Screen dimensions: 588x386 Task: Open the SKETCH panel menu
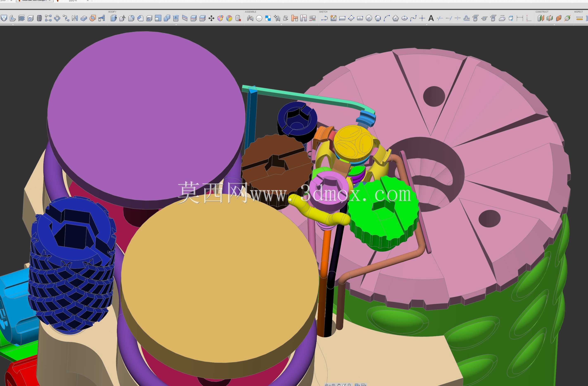[x=323, y=12]
